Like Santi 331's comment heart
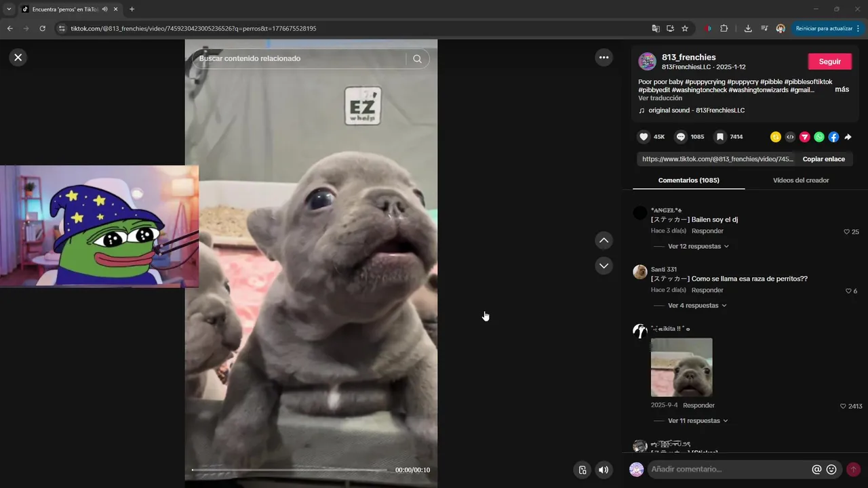This screenshot has width=868, height=488. click(848, 291)
